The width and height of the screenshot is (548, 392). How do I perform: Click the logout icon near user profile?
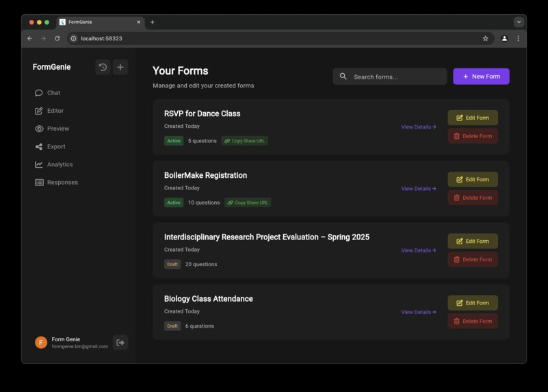(120, 343)
